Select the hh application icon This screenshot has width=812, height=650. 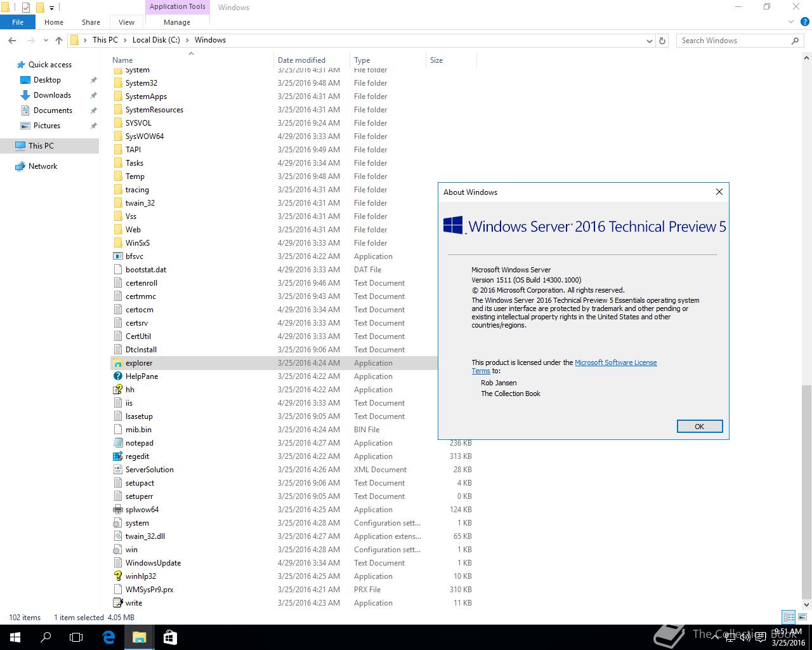[x=117, y=390]
